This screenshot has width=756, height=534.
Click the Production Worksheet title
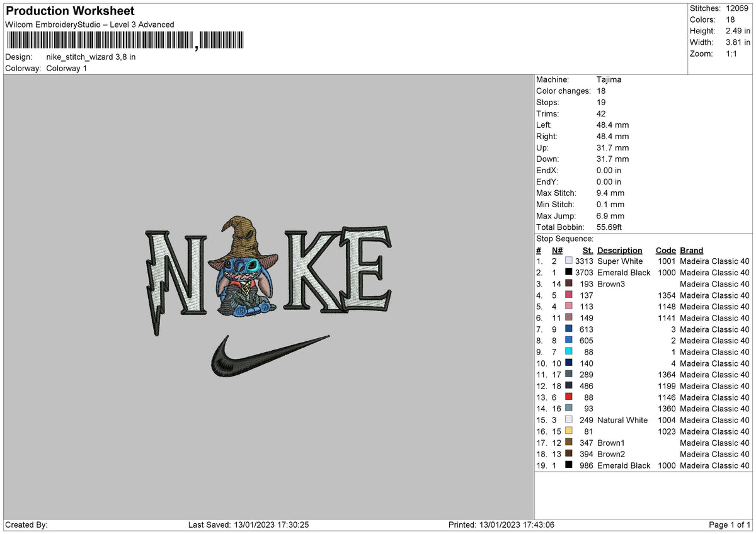[x=70, y=11]
